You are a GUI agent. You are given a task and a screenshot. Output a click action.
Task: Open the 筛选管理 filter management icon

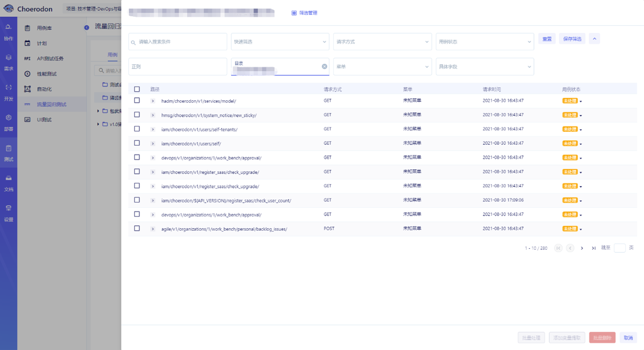click(294, 13)
